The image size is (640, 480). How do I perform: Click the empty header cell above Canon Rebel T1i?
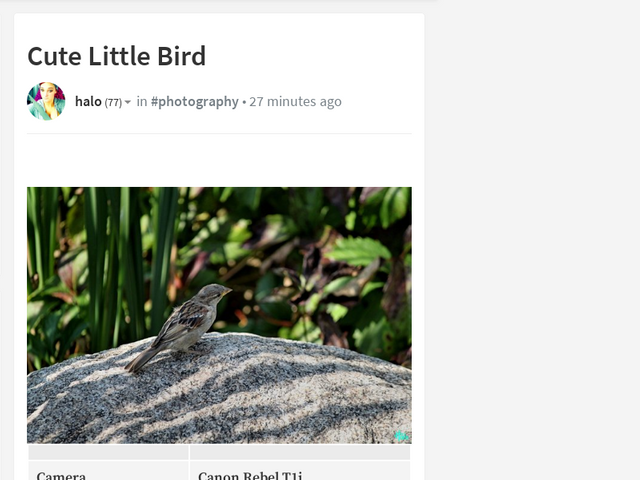pyautogui.click(x=300, y=452)
